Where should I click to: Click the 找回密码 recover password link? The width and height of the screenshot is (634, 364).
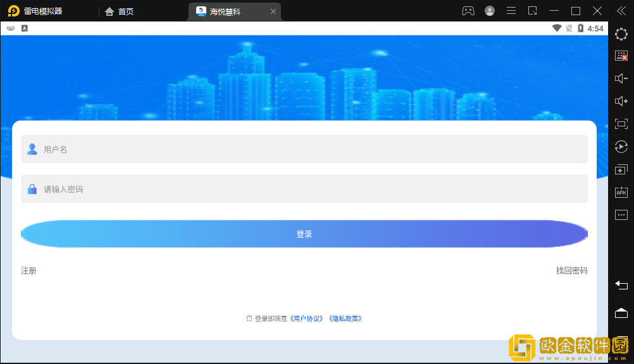coord(571,270)
